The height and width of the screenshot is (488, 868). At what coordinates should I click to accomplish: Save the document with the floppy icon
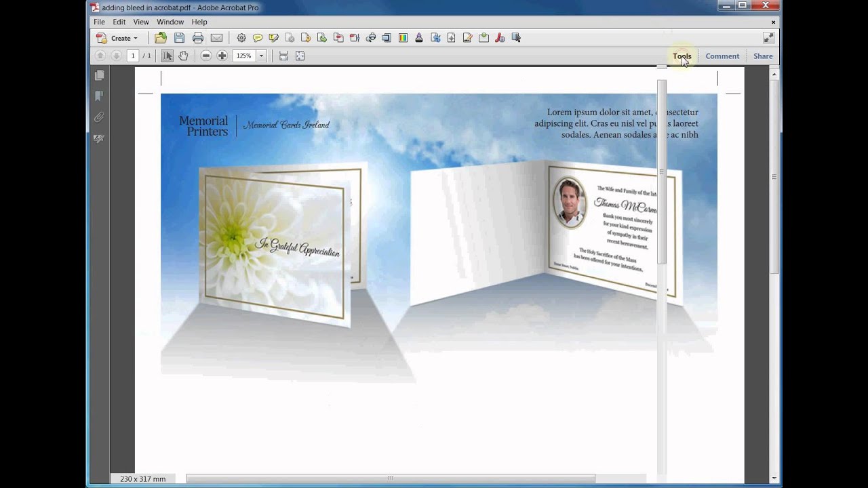coord(179,38)
